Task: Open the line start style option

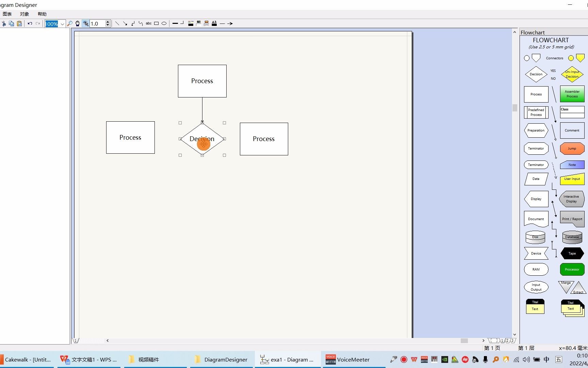Action: [x=222, y=24]
